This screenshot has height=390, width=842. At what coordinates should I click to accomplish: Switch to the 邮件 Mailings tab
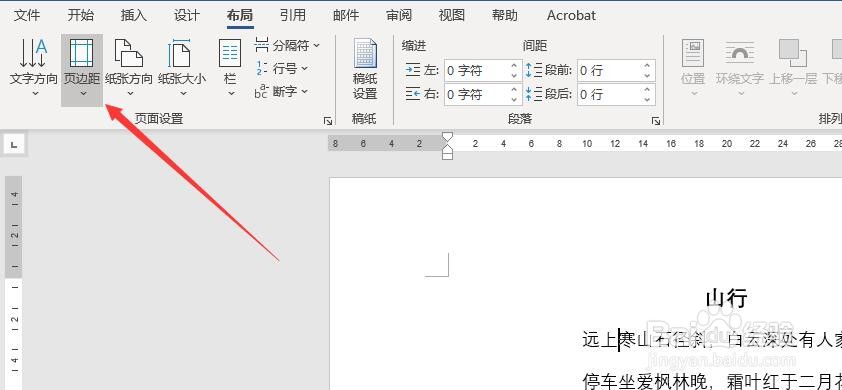[x=346, y=16]
